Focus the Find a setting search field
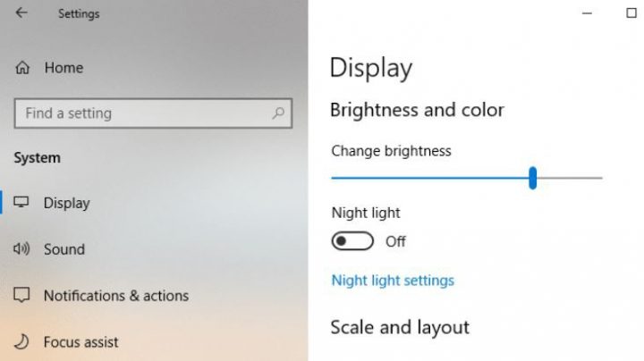This screenshot has height=361, width=644. (x=143, y=113)
